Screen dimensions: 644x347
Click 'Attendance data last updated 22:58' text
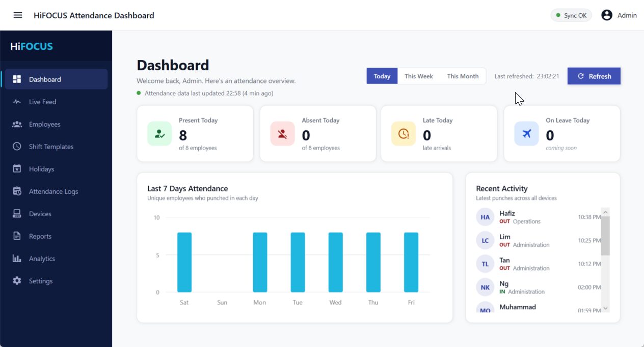pyautogui.click(x=209, y=93)
